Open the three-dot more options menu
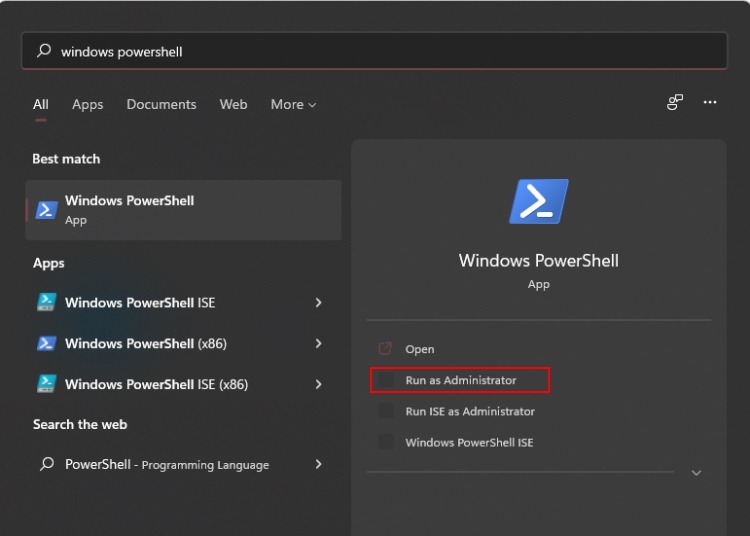Image resolution: width=750 pixels, height=536 pixels. coord(710,102)
